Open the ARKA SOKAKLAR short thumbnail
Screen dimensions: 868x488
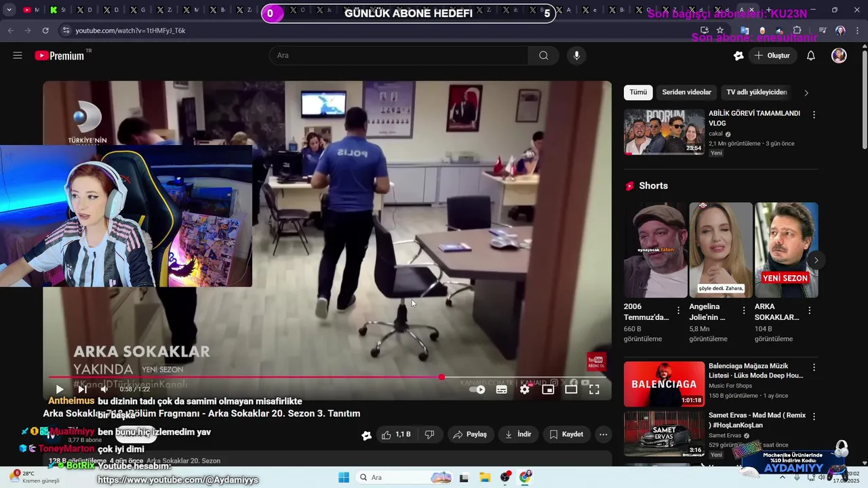click(x=787, y=250)
